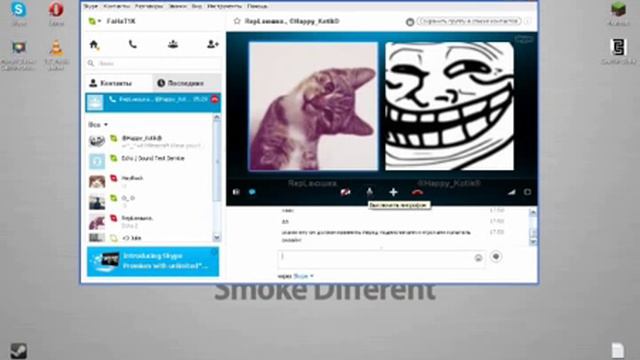Select contact @Happy_Kotik®
640x360 pixels.
click(149, 141)
